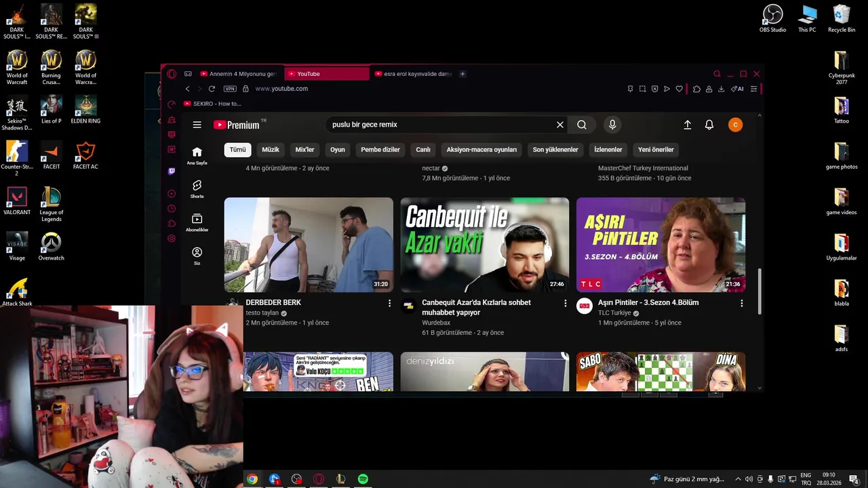Toggle the VPN badge in address bar
The image size is (868, 488).
(230, 89)
